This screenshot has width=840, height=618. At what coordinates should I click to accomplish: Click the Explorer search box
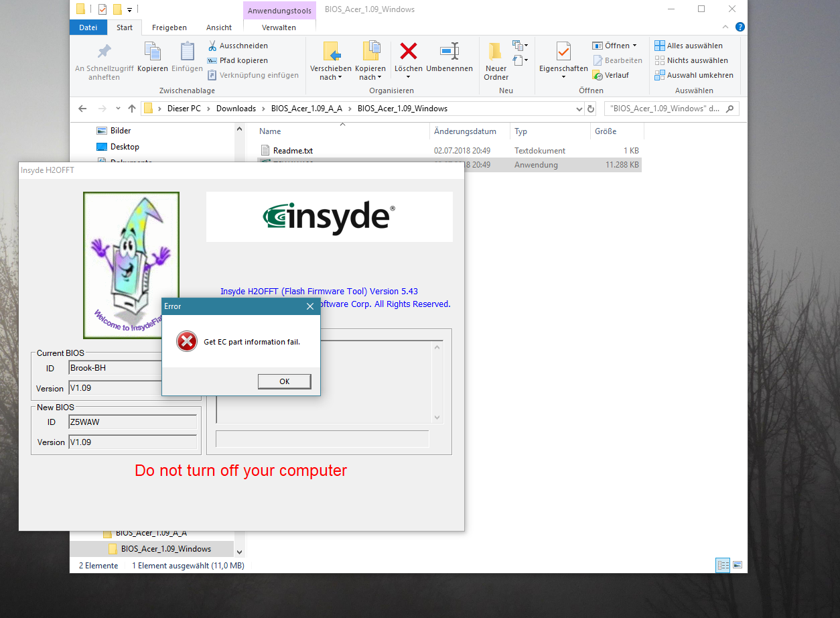[671, 109]
